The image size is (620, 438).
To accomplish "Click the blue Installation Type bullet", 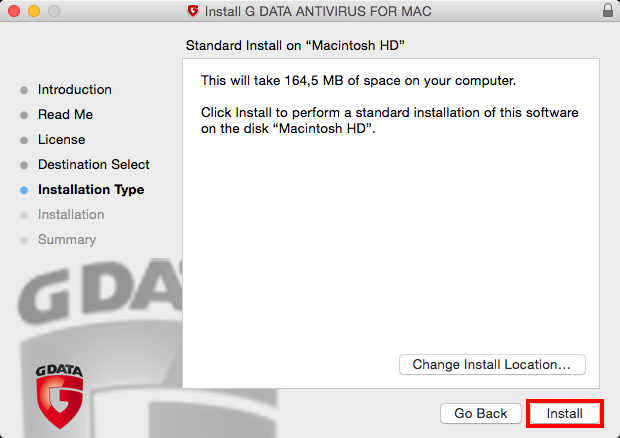I will tap(24, 190).
